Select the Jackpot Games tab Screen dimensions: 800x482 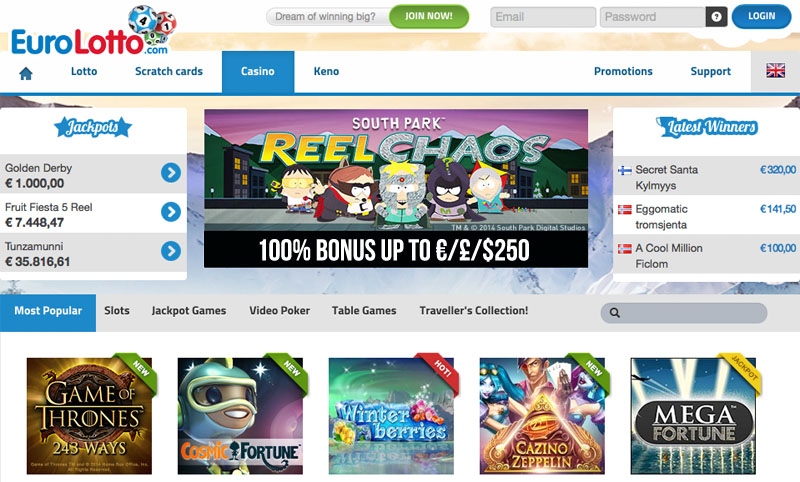pyautogui.click(x=189, y=311)
